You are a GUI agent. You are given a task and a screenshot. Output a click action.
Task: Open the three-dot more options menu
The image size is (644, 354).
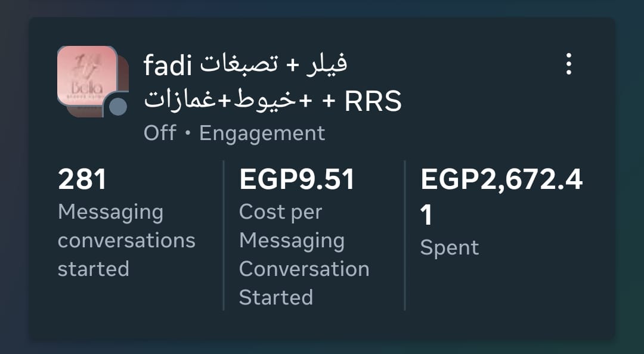[x=568, y=64]
